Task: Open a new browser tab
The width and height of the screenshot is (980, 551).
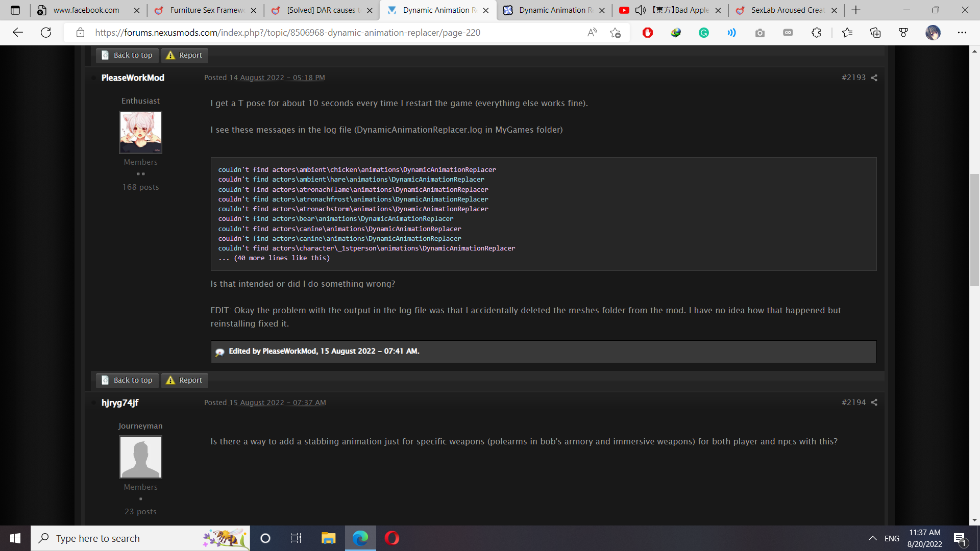Action: pyautogui.click(x=856, y=10)
